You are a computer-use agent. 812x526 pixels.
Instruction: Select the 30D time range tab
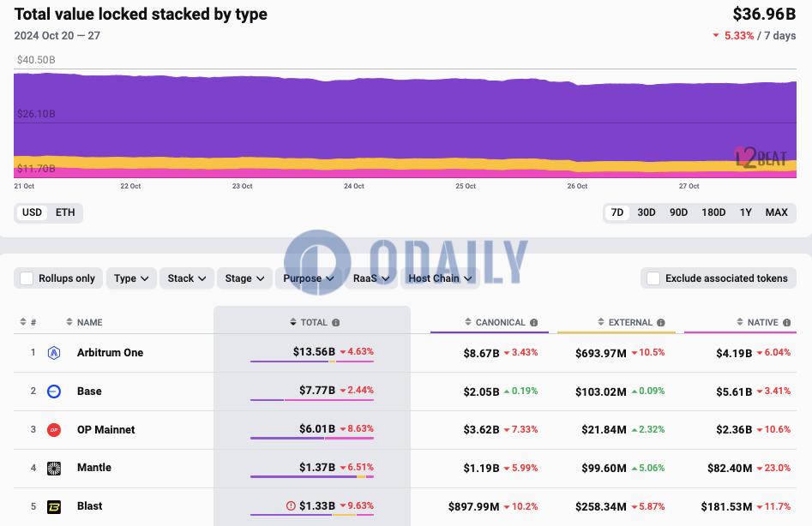point(647,212)
